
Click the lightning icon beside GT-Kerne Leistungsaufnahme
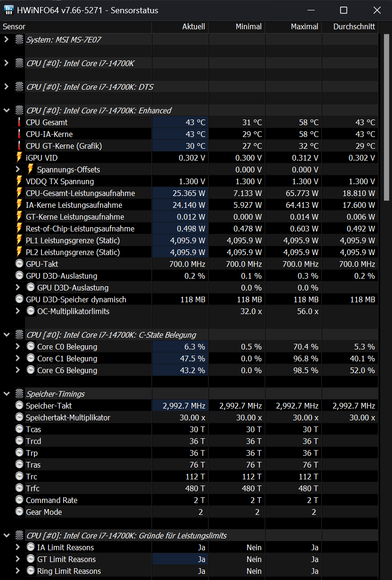coord(19,217)
